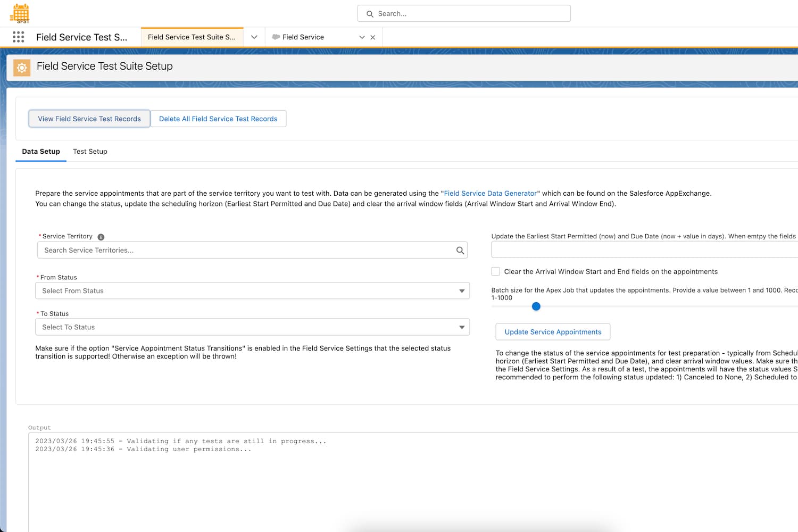
Task: Select the Field Service Test Suite S... tab
Action: [x=192, y=37]
